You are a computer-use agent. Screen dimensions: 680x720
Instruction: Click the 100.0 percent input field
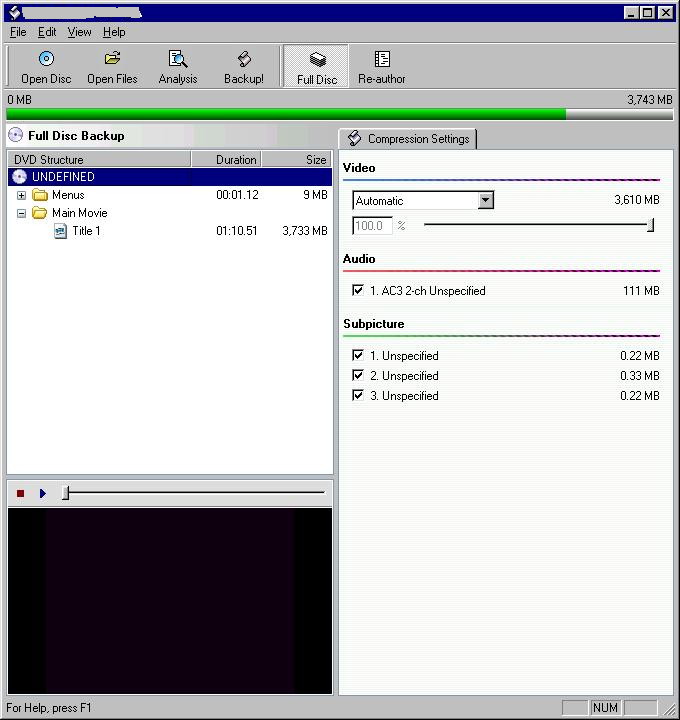click(372, 225)
